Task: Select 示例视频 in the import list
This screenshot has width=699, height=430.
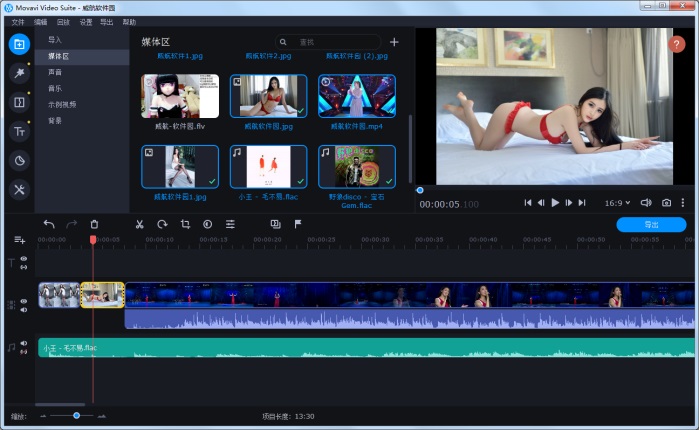Action: 61,104
